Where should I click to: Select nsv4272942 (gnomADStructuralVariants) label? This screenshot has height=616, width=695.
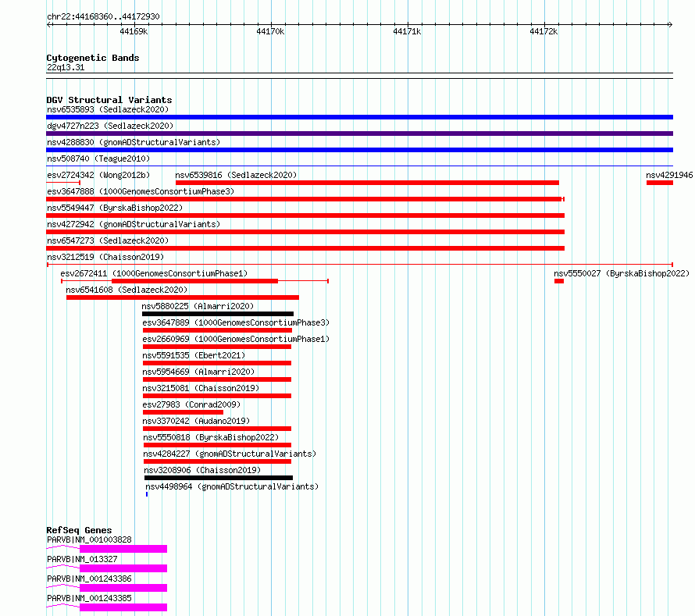[134, 224]
